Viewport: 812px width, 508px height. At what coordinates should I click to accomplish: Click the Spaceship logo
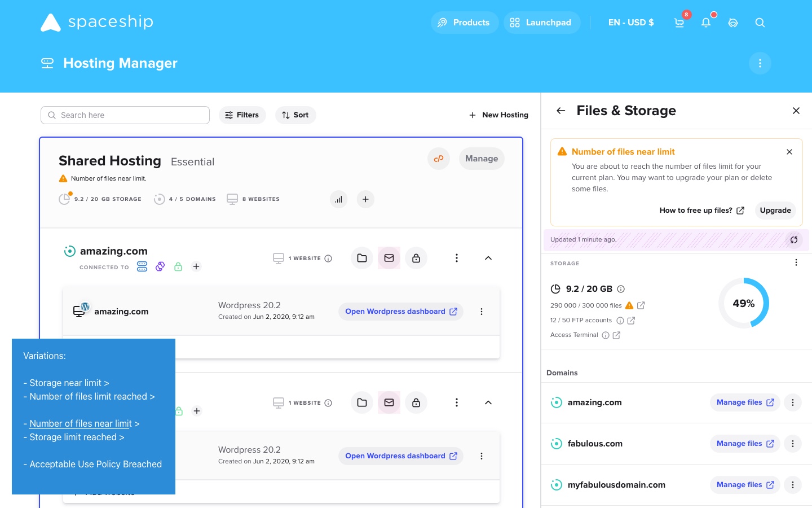pos(97,22)
